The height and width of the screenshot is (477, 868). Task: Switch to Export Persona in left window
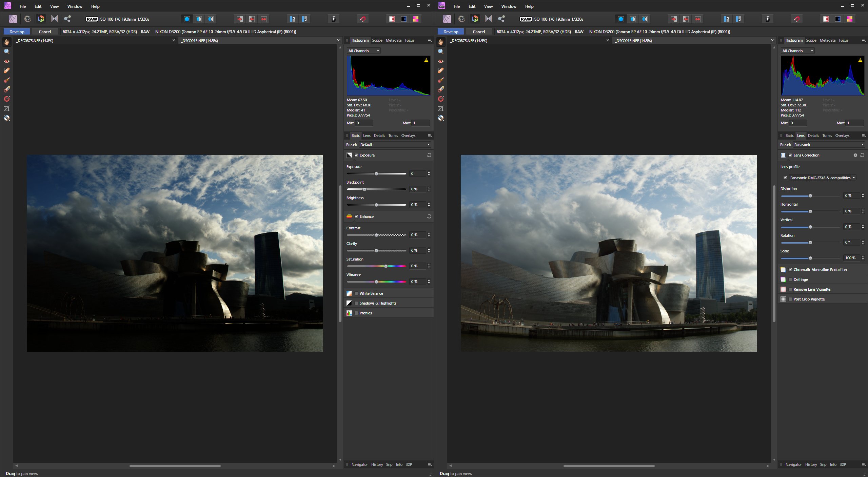point(67,19)
